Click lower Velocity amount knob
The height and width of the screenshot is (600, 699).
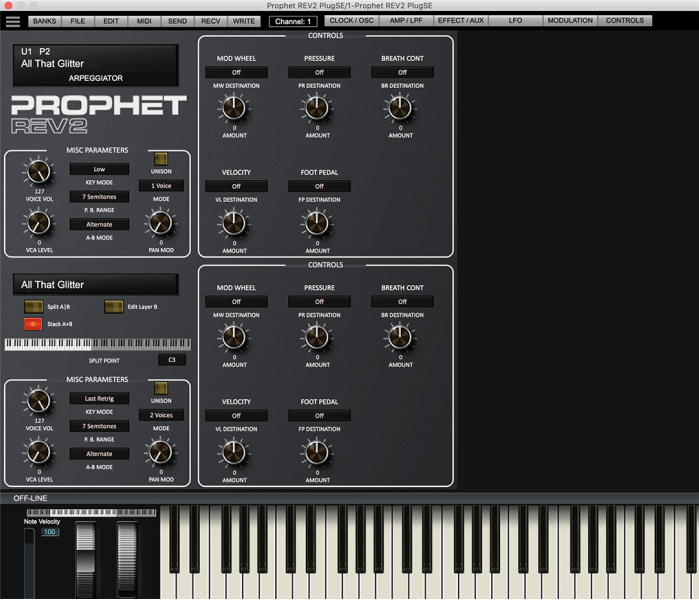pos(234,452)
